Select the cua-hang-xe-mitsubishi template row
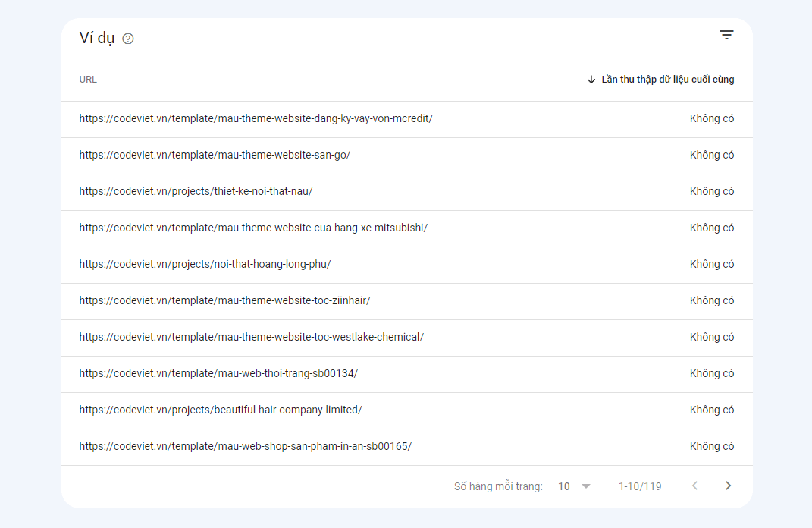The height and width of the screenshot is (528, 812). click(253, 228)
